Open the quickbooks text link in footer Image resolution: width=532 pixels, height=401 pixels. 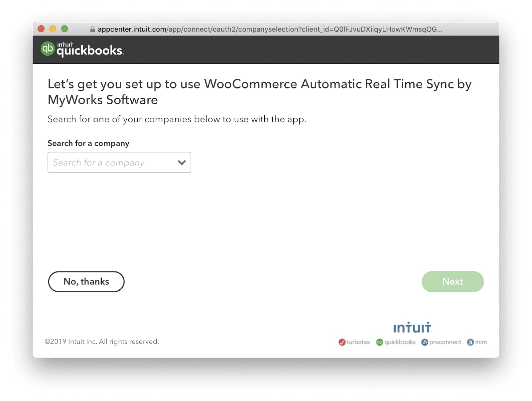(400, 342)
